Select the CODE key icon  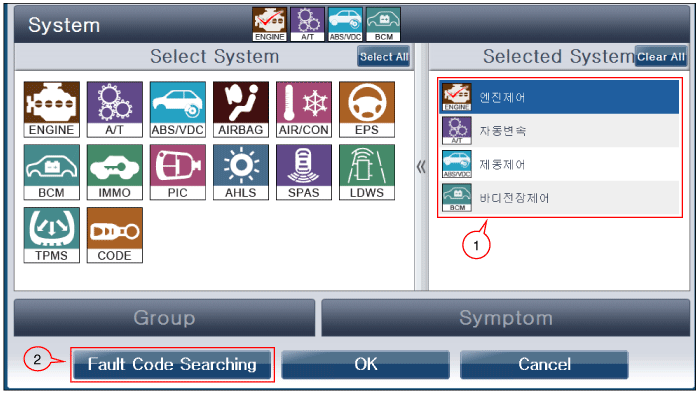tap(115, 235)
